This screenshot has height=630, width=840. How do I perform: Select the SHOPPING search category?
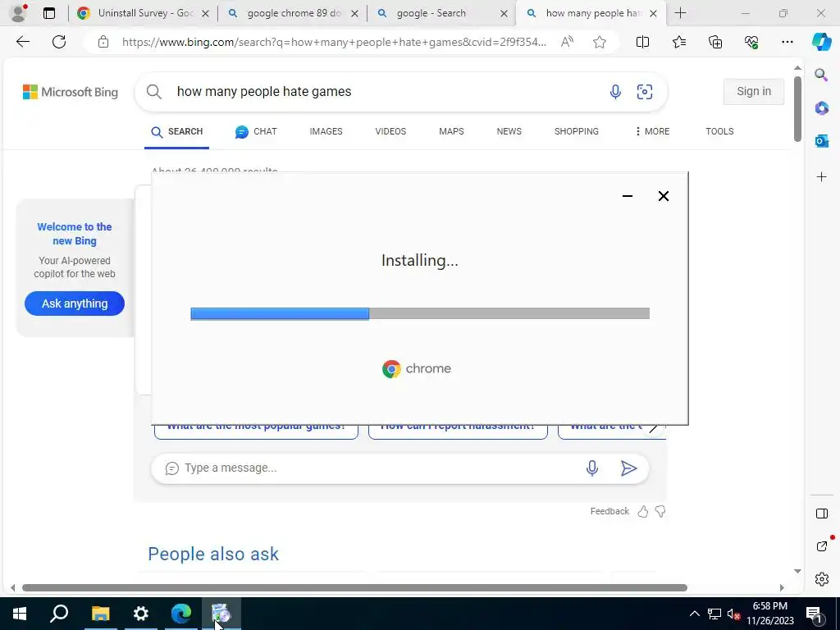(577, 132)
